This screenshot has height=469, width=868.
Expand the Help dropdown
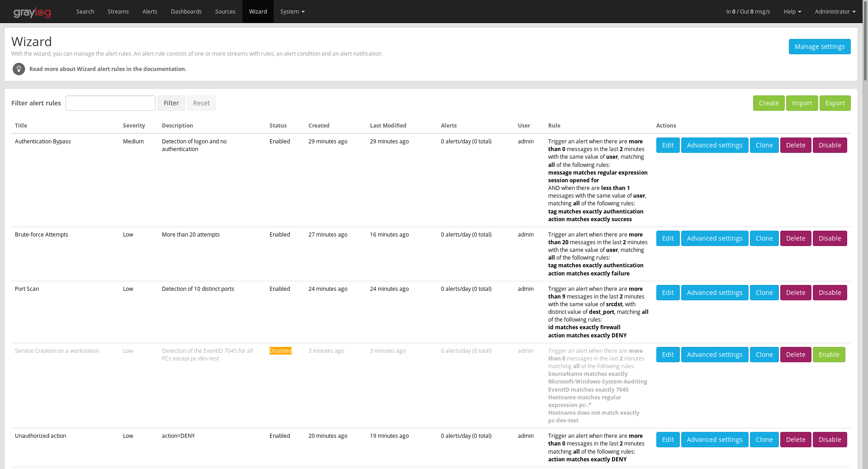coord(792,11)
